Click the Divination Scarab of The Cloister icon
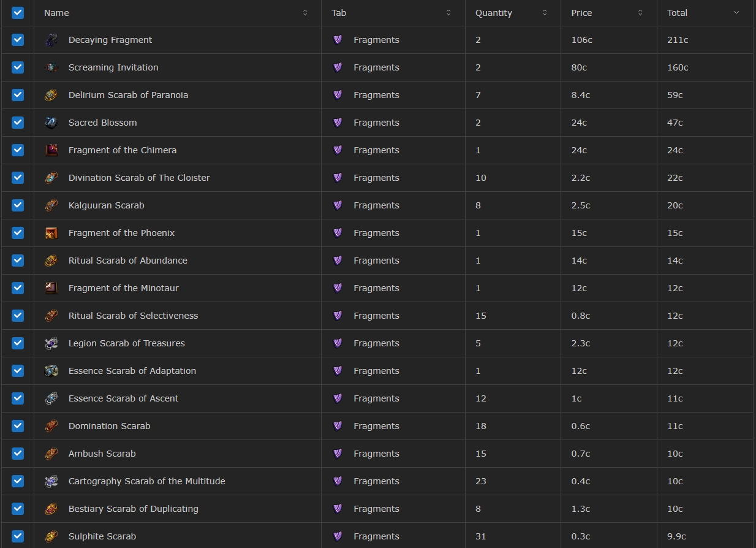 point(51,178)
